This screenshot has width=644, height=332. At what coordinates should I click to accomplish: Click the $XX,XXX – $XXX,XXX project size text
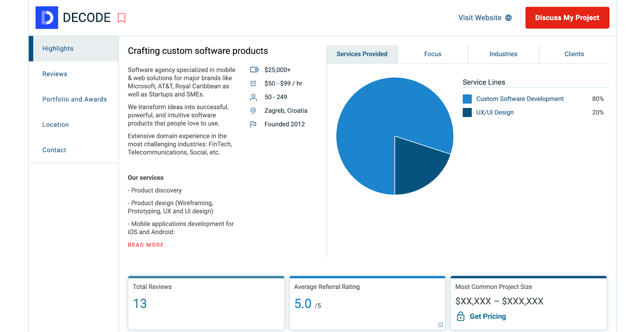tap(499, 301)
